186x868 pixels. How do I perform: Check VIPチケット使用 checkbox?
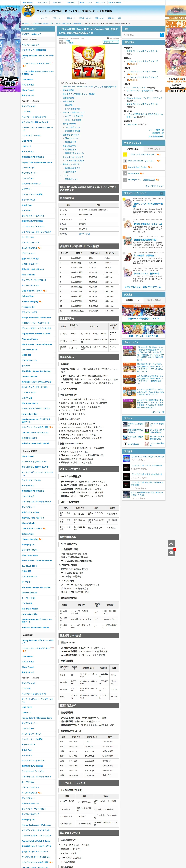(60, 853)
